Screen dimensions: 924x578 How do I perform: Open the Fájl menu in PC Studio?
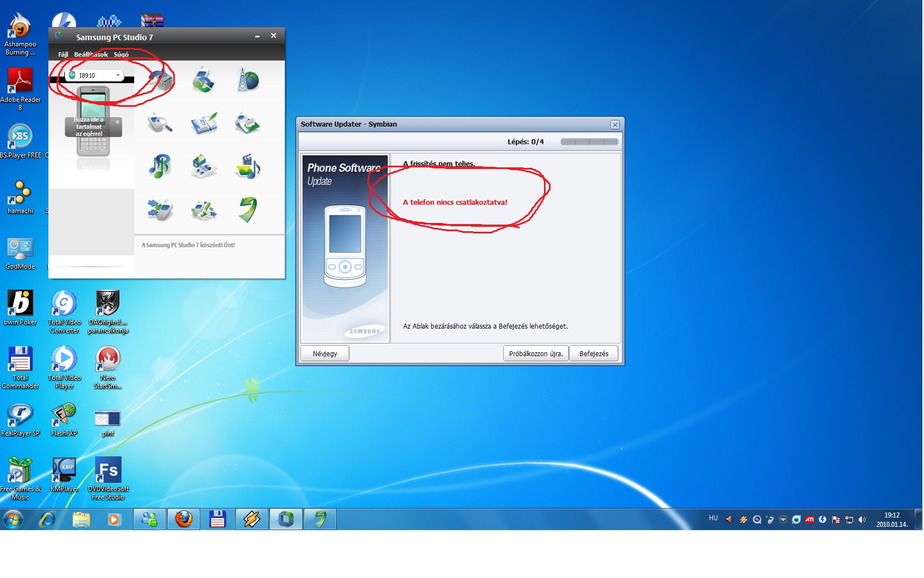(x=63, y=54)
